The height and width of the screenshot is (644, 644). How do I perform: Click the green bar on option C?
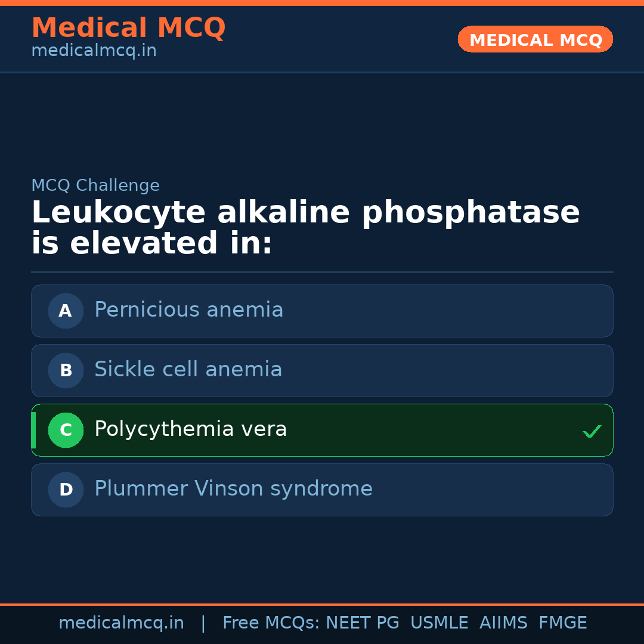[x=33, y=430]
